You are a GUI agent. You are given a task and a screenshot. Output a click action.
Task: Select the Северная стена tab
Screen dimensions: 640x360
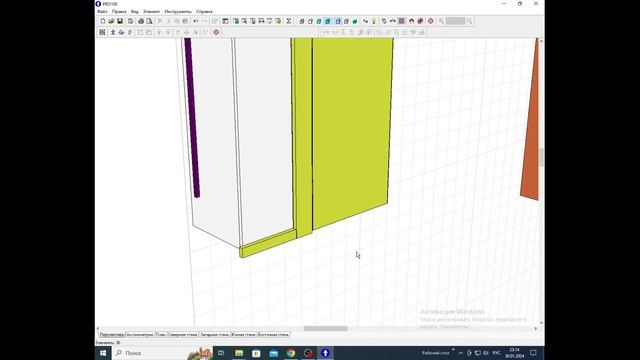tap(183, 335)
